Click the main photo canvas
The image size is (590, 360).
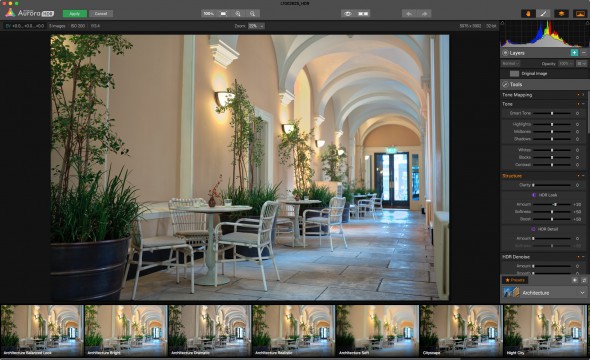[250, 167]
